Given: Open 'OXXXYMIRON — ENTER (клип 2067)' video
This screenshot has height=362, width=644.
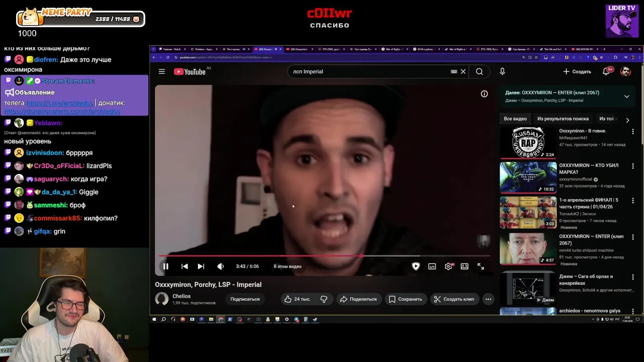Looking at the screenshot, I should click(x=528, y=248).
